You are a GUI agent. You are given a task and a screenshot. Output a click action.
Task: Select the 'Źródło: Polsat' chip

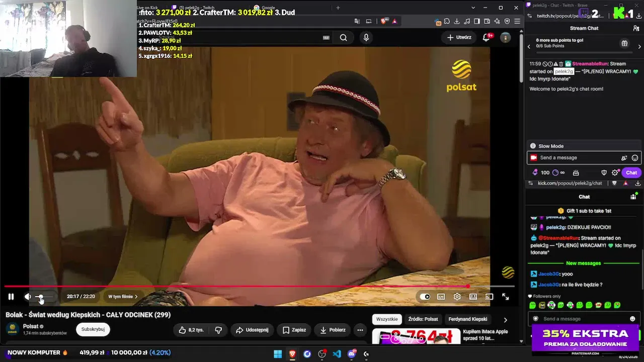click(423, 319)
